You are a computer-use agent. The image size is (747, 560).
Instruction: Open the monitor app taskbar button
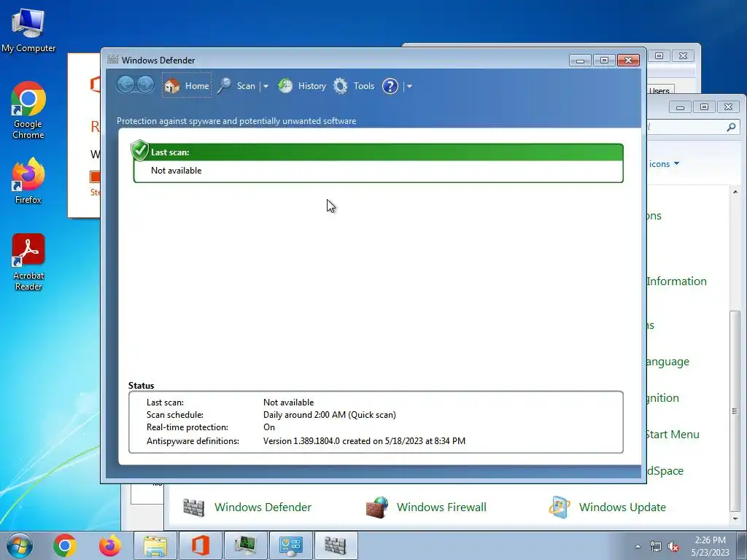click(x=246, y=545)
